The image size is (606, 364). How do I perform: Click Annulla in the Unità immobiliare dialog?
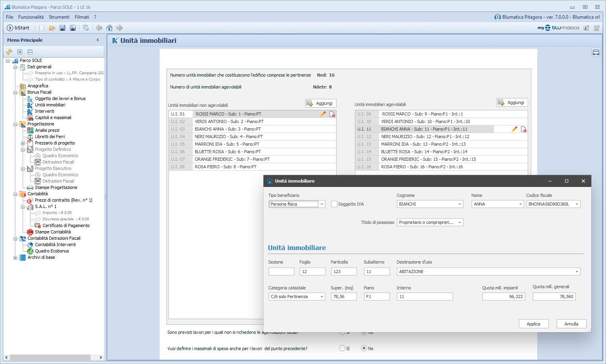571,324
